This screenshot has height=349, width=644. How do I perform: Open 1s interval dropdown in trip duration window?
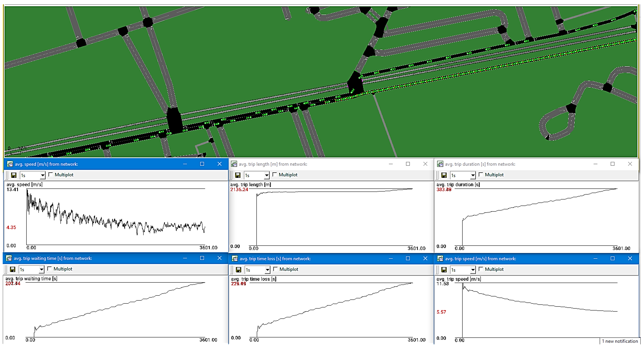click(x=473, y=175)
